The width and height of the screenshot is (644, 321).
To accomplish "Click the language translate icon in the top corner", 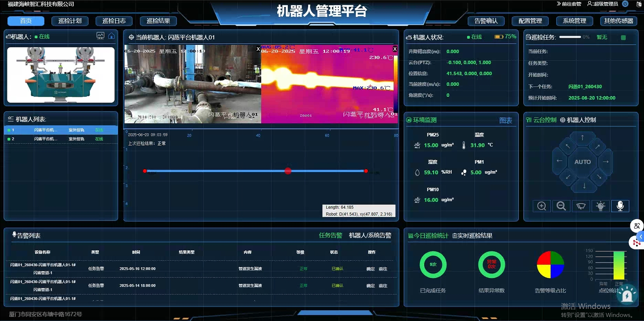I will [639, 4].
